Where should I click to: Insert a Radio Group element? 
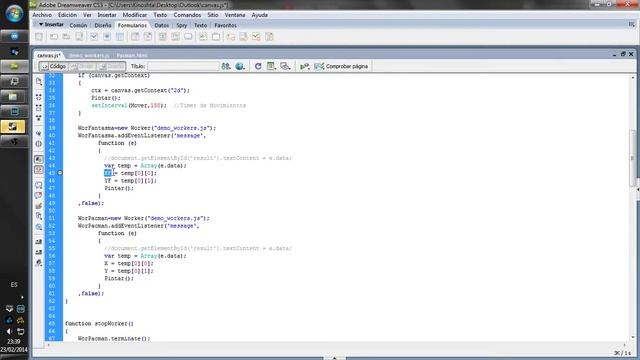(x=120, y=37)
